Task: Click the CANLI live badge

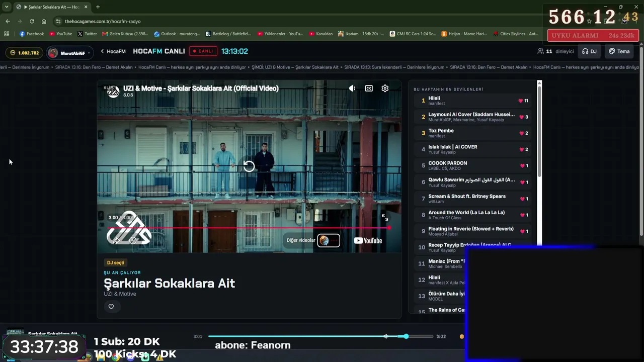Action: (203, 51)
